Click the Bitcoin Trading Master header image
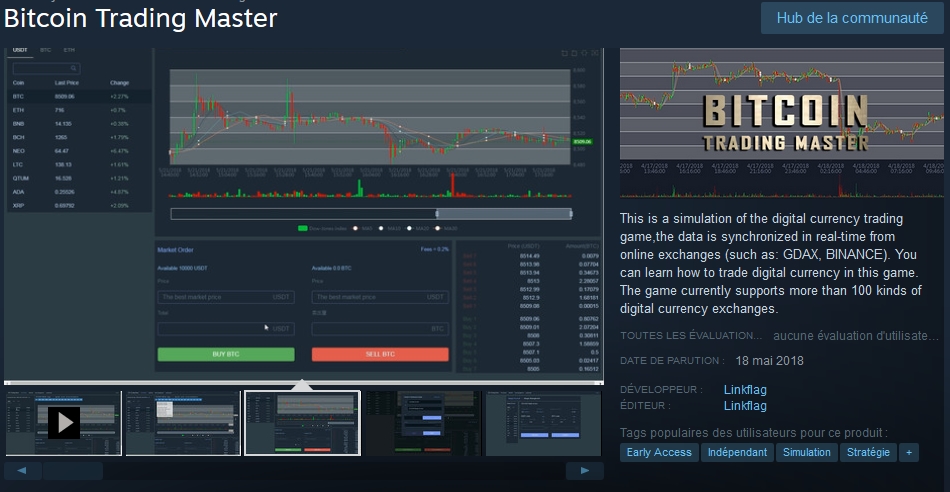 (x=782, y=122)
